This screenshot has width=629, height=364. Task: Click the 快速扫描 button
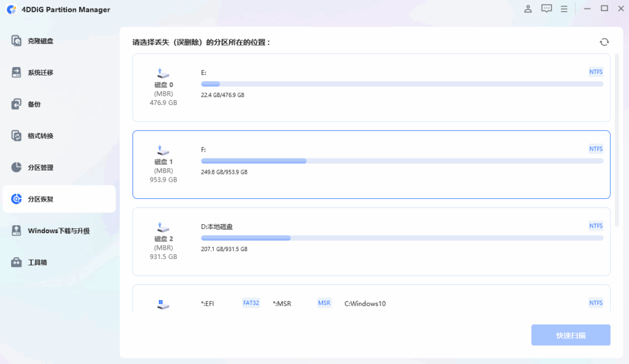571,335
